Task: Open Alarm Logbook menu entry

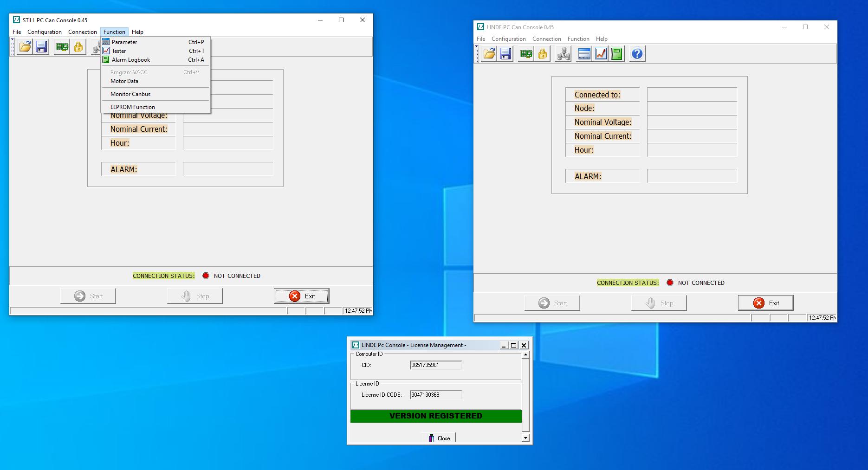Action: coord(155,60)
